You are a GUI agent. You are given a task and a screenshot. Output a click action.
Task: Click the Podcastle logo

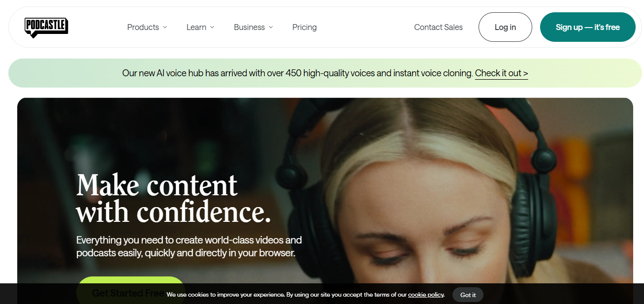[46, 28]
